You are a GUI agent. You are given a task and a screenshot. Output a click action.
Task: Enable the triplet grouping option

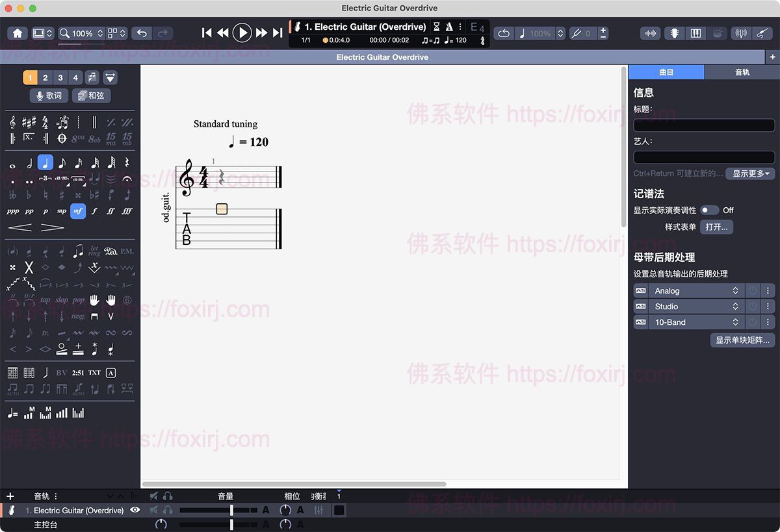coord(44,177)
